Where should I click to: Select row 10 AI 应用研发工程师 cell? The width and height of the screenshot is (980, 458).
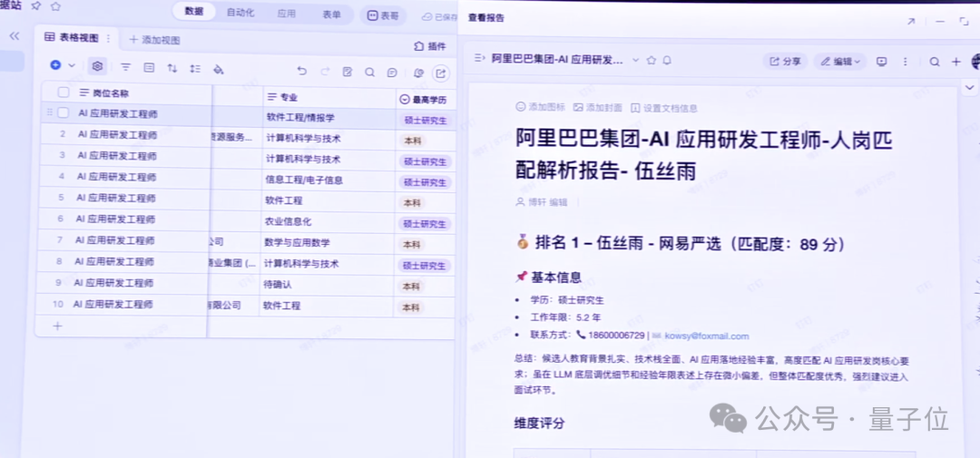pos(122,305)
